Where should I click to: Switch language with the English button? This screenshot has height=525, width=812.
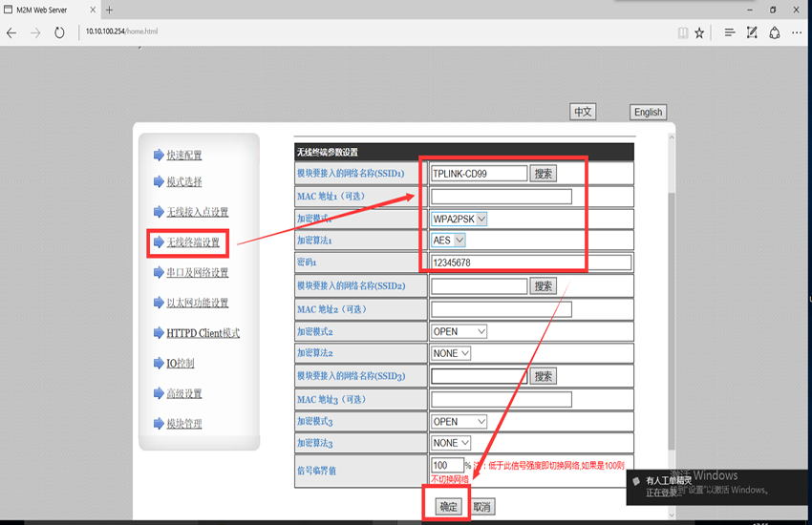click(648, 112)
